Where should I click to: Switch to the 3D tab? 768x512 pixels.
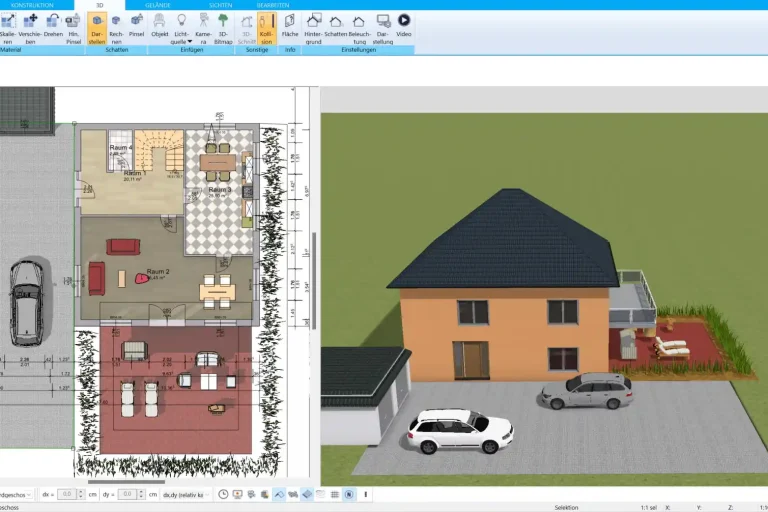(x=99, y=5)
